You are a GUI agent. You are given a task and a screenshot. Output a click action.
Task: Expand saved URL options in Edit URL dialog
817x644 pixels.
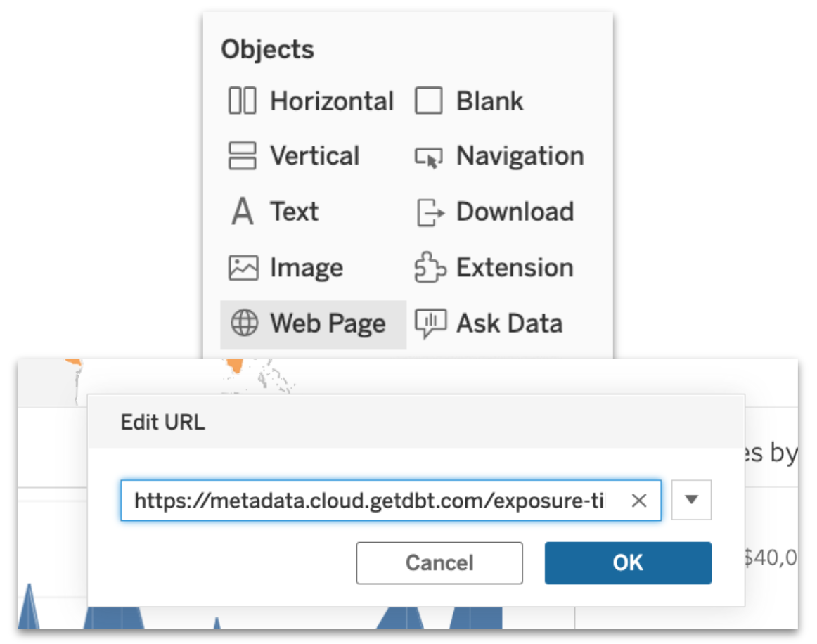click(691, 500)
